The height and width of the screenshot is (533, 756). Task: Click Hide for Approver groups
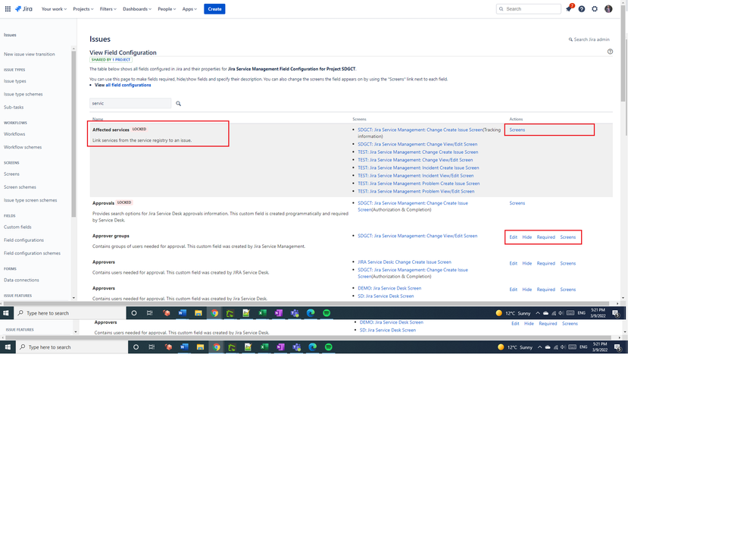pos(527,237)
